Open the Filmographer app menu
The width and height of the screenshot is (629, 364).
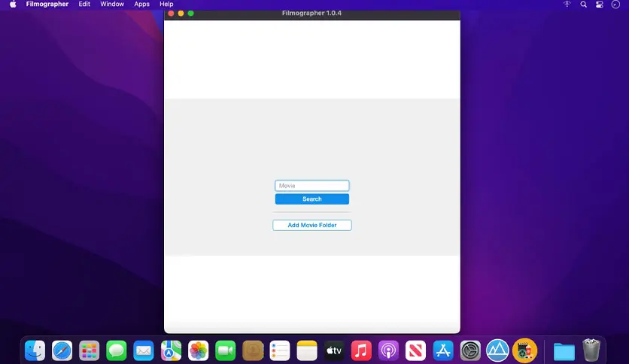tap(47, 4)
